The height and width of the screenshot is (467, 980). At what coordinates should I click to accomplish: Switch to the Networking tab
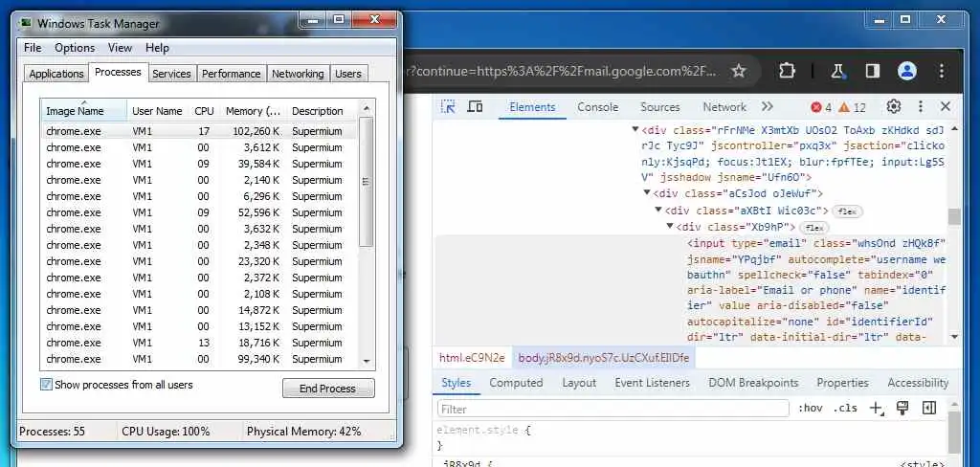click(298, 74)
